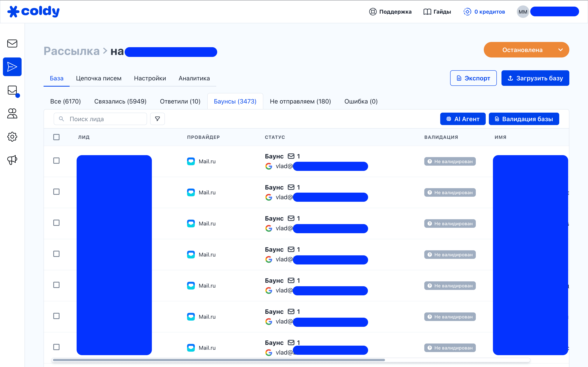Click the paper plane campaigns icon

(12, 67)
